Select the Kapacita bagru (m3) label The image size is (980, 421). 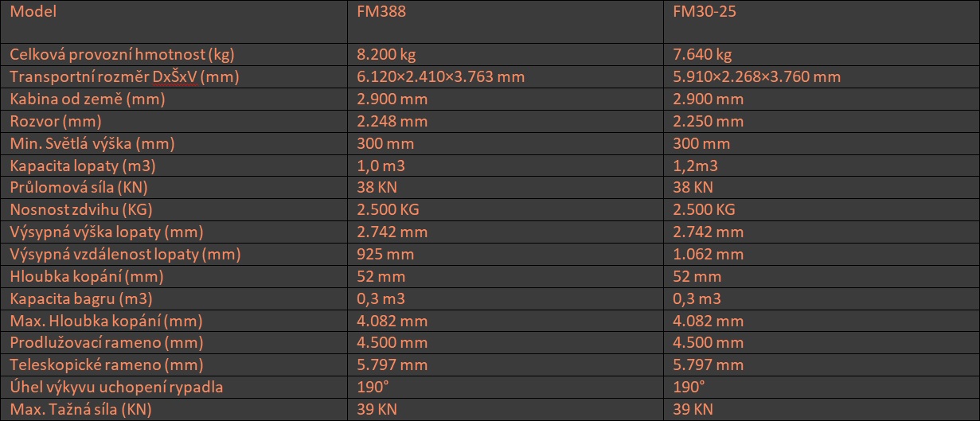pyautogui.click(x=80, y=298)
